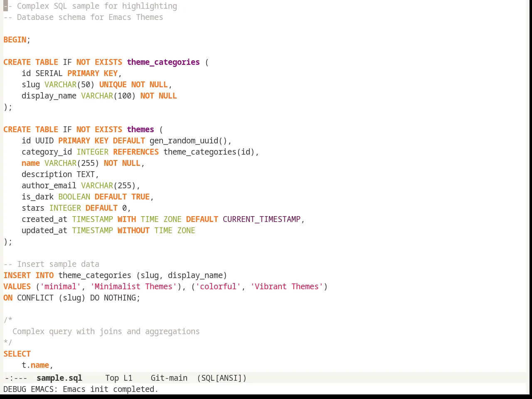Image resolution: width=532 pixels, height=399 pixels.
Task: Click the UNIQUE keyword
Action: coord(113,85)
